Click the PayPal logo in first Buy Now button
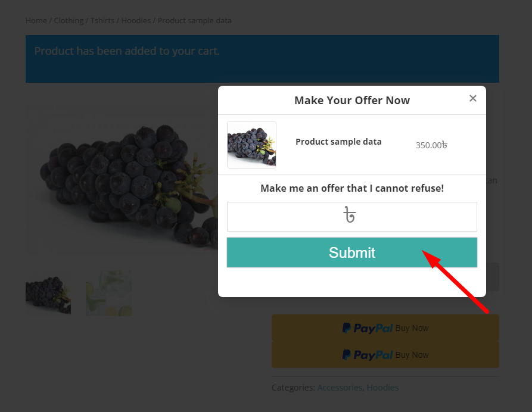This screenshot has height=412, width=532. tap(368, 328)
